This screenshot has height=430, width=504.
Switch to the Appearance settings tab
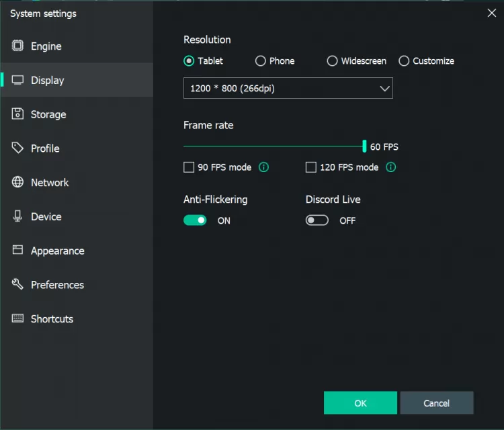coord(57,251)
